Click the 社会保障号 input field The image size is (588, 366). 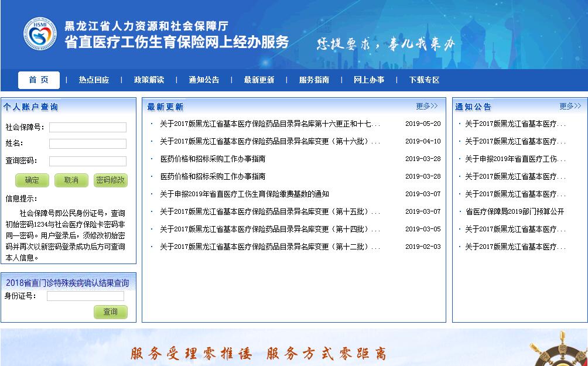click(87, 128)
